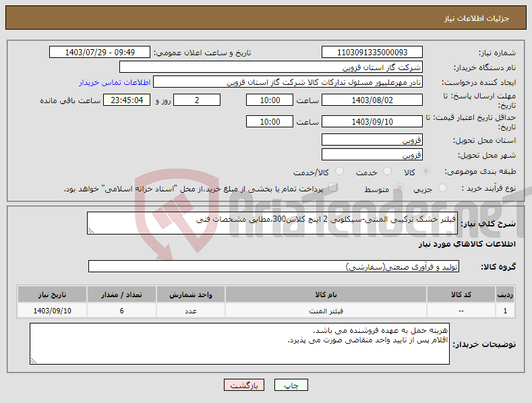The height and width of the screenshot is (403, 532).
Task: Click the resize grip of buyer notes area
Action: pos(33,361)
